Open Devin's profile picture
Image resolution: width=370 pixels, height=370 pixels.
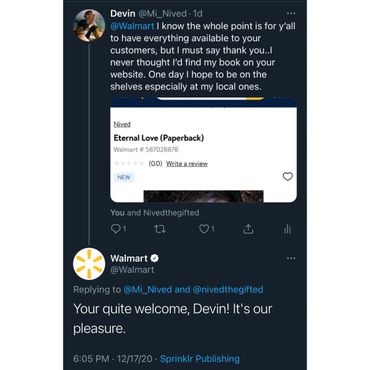pyautogui.click(x=89, y=25)
